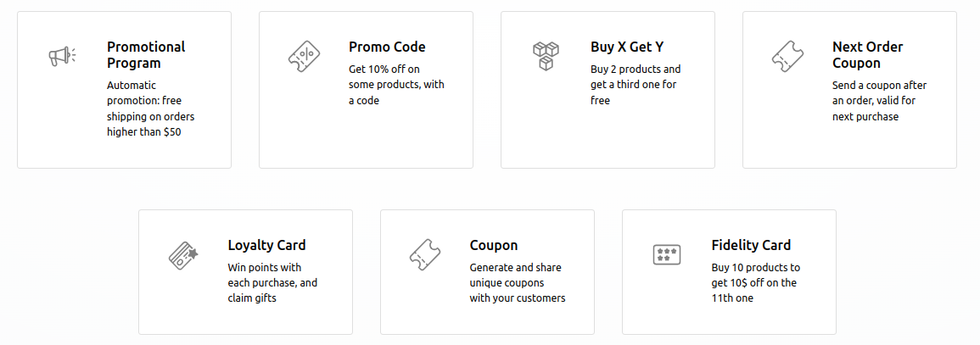
Task: Click the Coupon ticket icon
Action: tap(425, 254)
